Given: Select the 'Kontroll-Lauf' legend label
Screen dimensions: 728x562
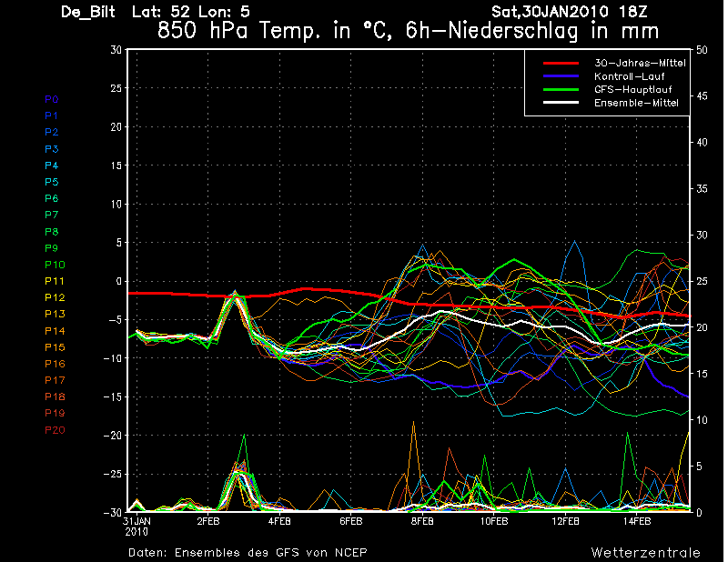Looking at the screenshot, I should pyautogui.click(x=629, y=76).
